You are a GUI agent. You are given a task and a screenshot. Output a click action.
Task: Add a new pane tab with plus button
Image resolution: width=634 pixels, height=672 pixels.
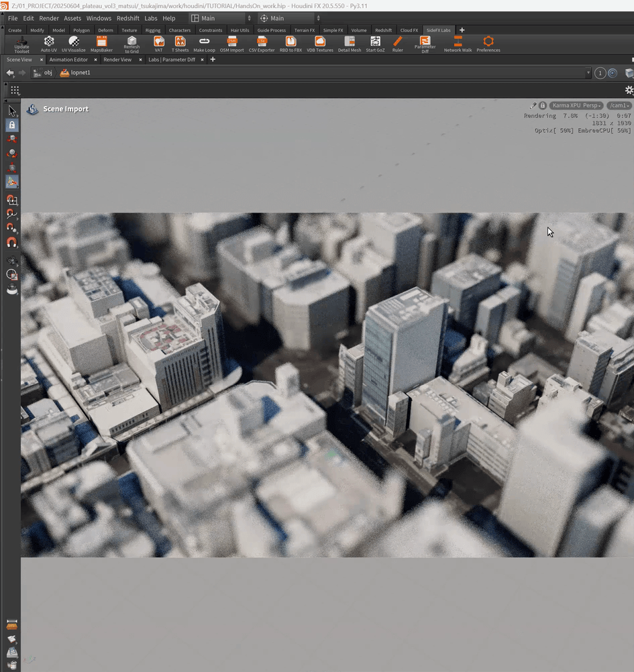pyautogui.click(x=213, y=60)
